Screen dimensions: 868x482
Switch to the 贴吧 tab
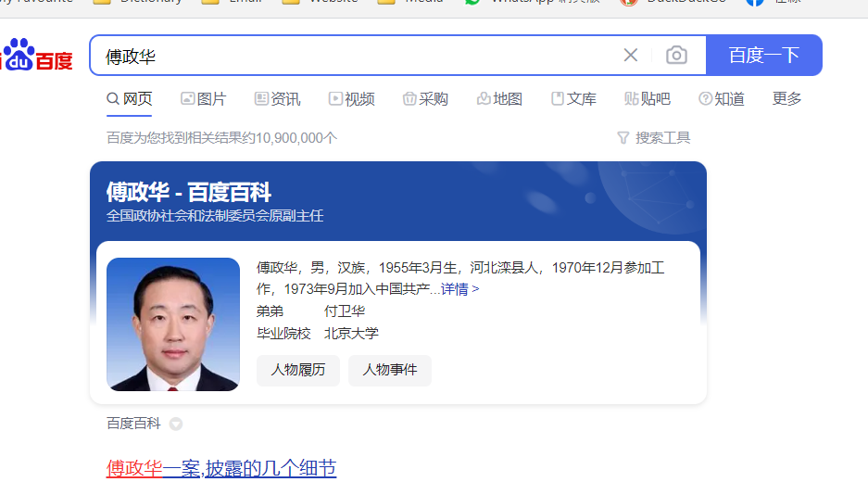coord(648,99)
